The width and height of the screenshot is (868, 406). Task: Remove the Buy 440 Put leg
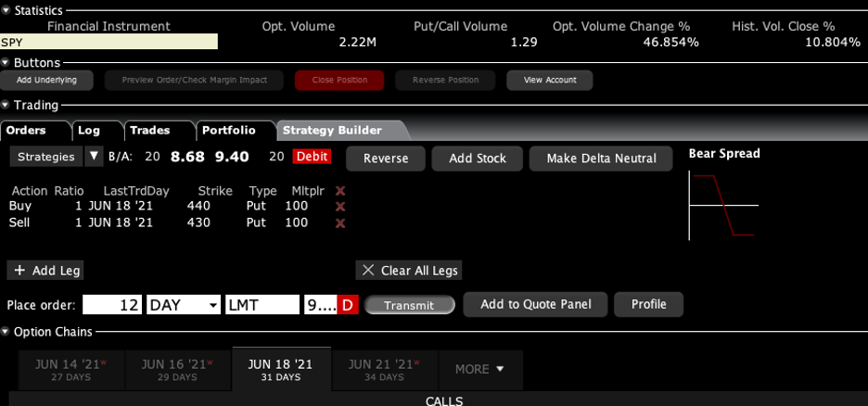(x=340, y=207)
